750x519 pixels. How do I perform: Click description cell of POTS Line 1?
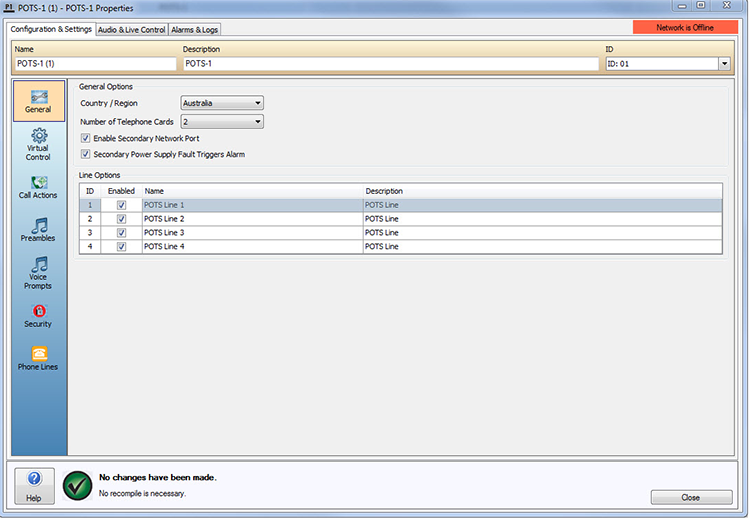pos(542,205)
